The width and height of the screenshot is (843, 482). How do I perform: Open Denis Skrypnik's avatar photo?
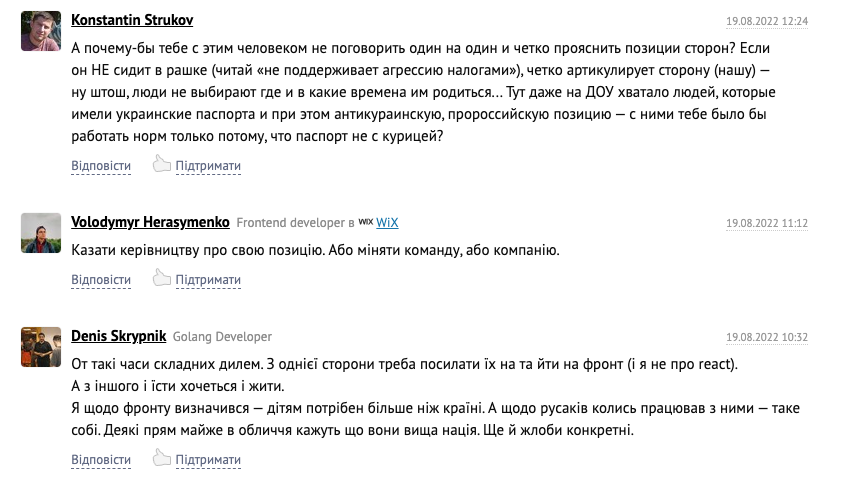pyautogui.click(x=41, y=347)
